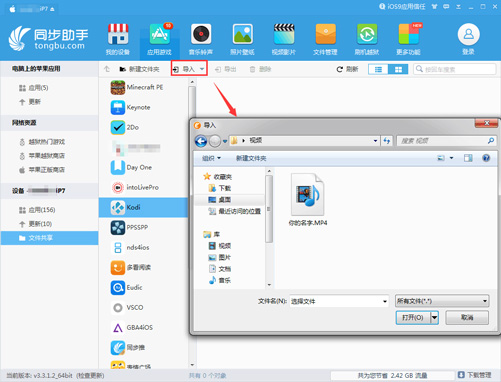Select Eudic app in list
The width and height of the screenshot is (501, 382).
coord(143,287)
